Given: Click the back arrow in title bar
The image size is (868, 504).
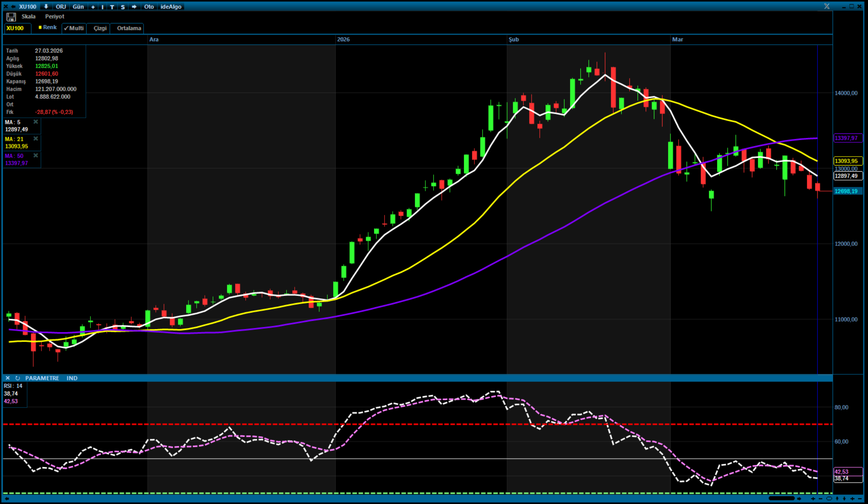Looking at the screenshot, I should pyautogui.click(x=13, y=6).
